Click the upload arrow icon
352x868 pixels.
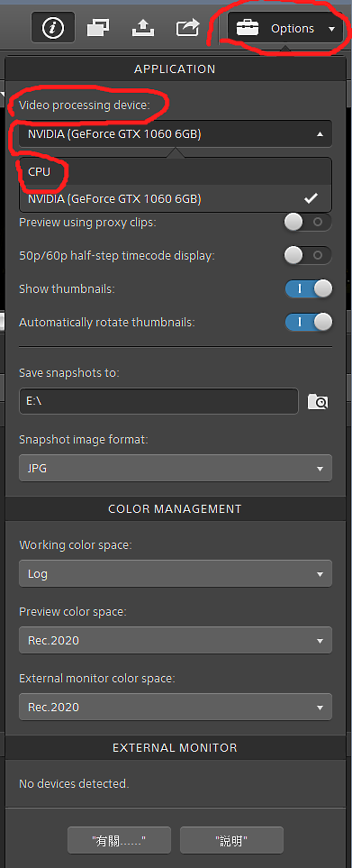[143, 28]
